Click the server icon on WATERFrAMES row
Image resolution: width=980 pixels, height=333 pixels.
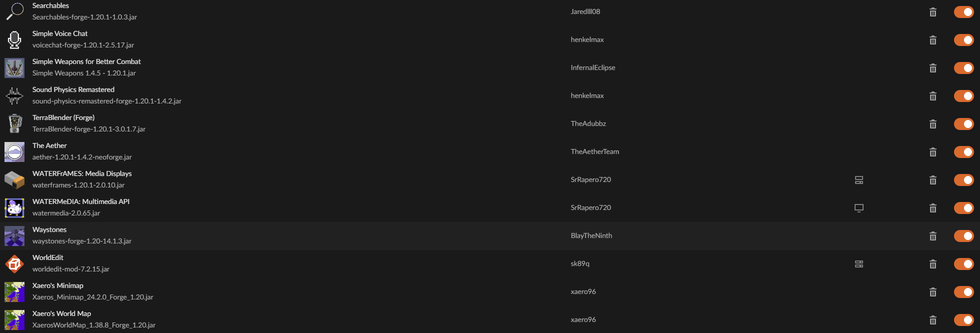click(859, 180)
